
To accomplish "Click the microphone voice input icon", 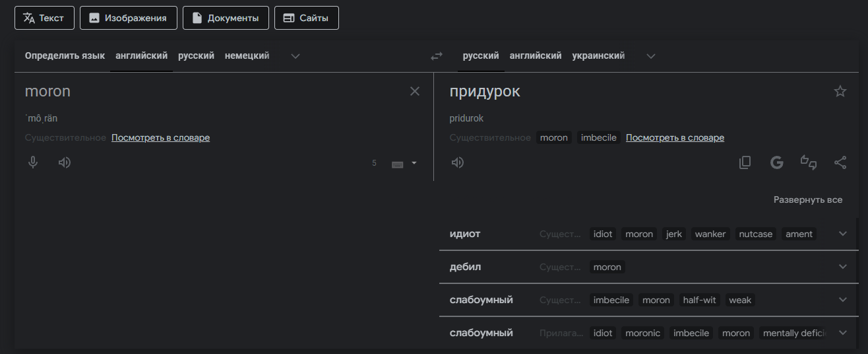I will point(33,162).
